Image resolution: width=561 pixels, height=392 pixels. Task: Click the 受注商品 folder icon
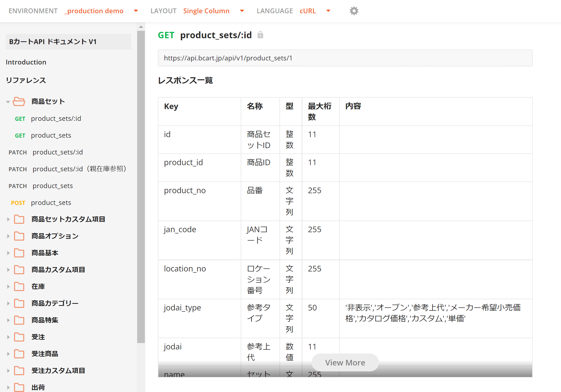(x=19, y=354)
